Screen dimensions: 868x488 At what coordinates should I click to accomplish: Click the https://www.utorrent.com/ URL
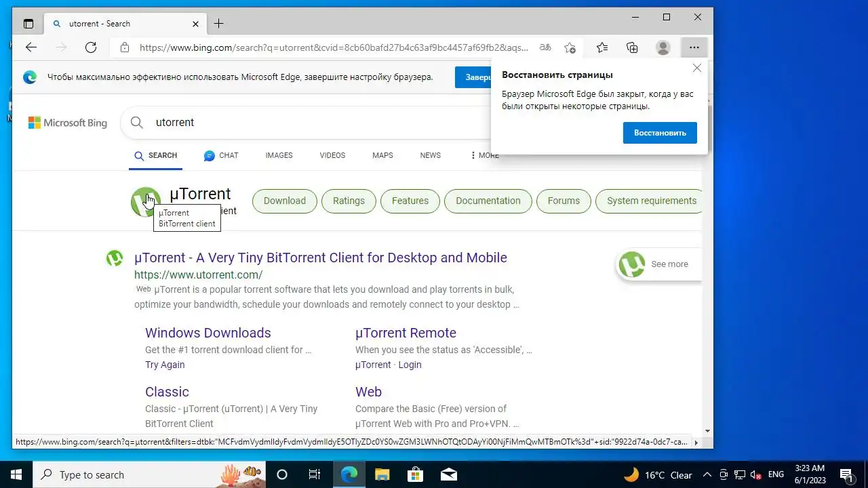coord(198,275)
